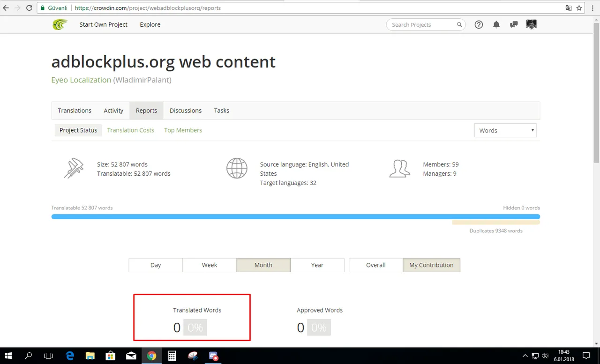Open the user profile avatar
600x364 pixels.
tap(531, 24)
